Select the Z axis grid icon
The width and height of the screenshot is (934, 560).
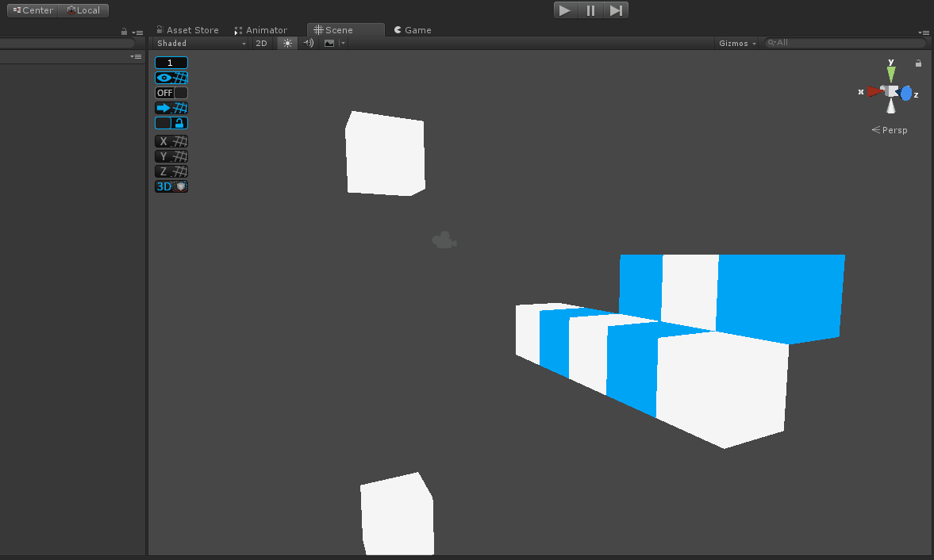(171, 171)
